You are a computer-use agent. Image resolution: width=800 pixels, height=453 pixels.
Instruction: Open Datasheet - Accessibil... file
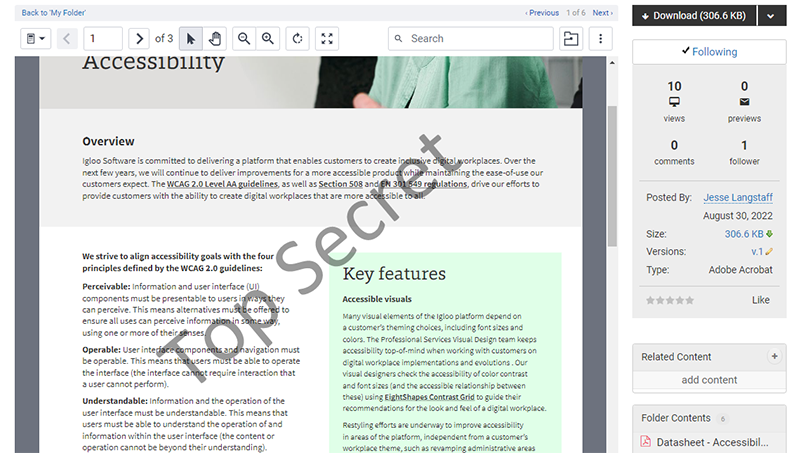click(712, 442)
